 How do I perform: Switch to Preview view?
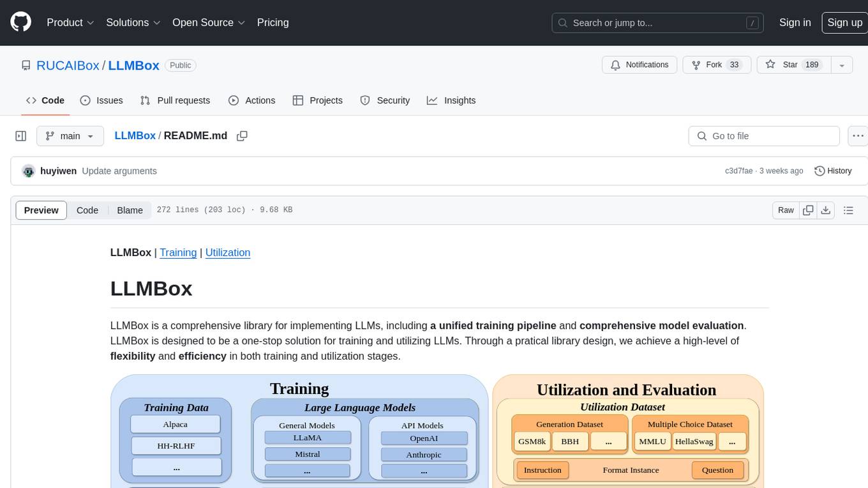pos(41,210)
